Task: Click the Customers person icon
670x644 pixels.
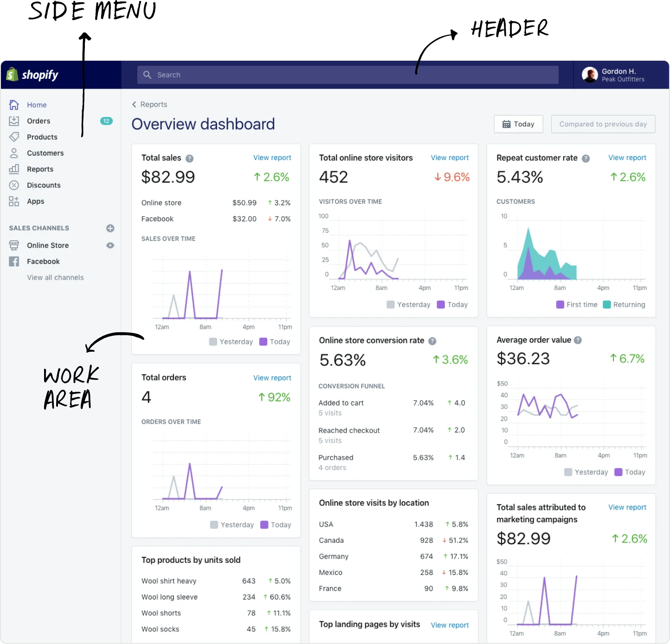Action: tap(14, 153)
